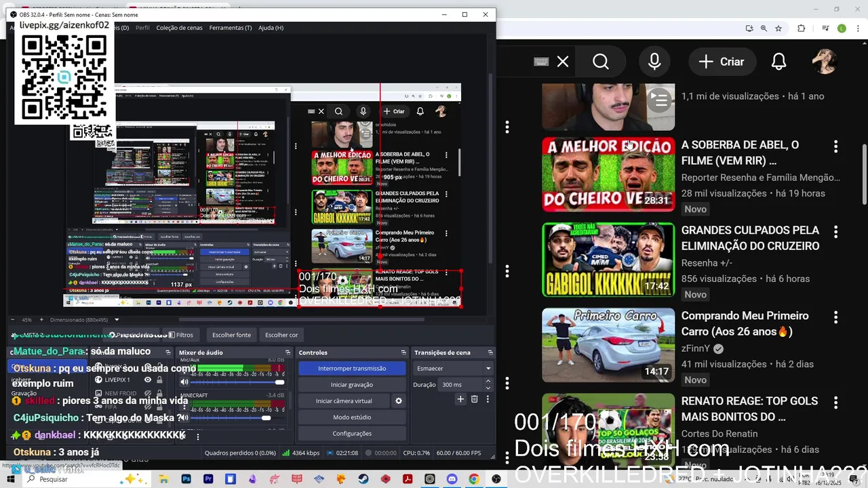Open more options for 'Comprando Meu Primeiro Carro' video
This screenshot has width=868, height=488.
835,317
